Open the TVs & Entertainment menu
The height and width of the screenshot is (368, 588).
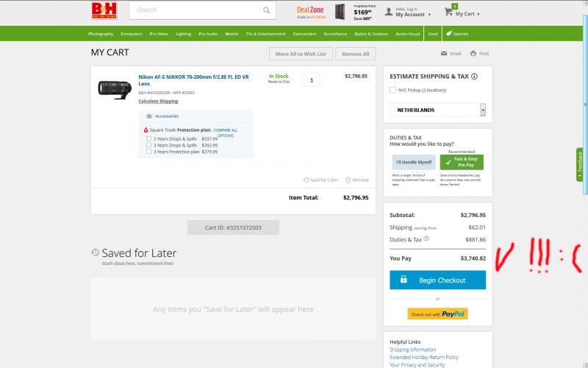pos(265,34)
